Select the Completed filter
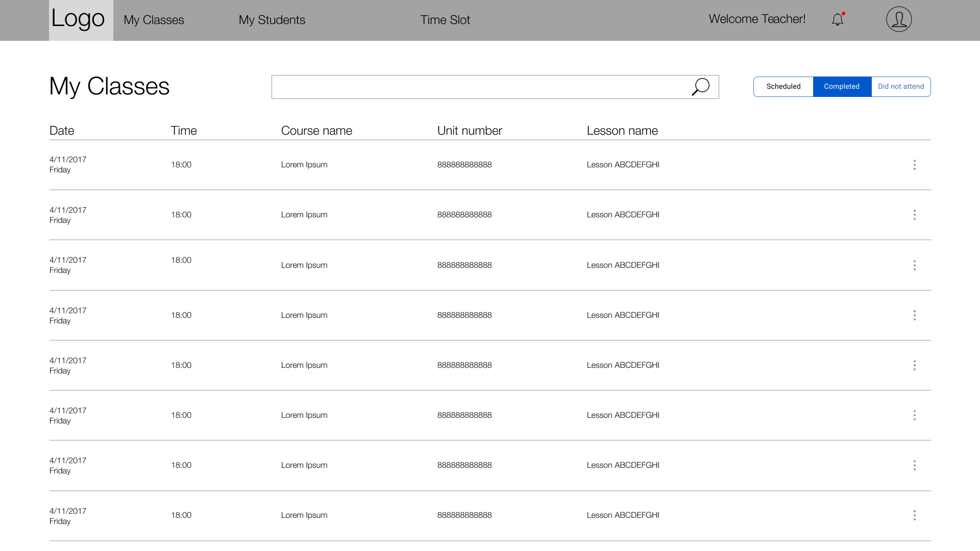The height and width of the screenshot is (551, 980). tap(842, 87)
